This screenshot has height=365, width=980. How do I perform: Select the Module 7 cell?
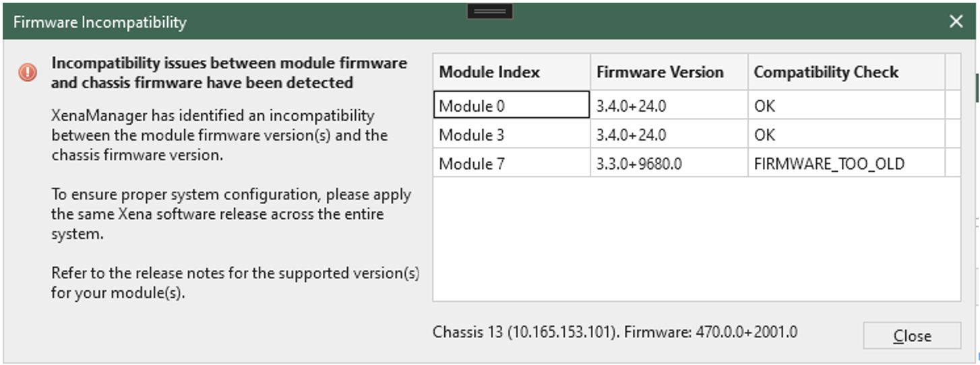512,164
